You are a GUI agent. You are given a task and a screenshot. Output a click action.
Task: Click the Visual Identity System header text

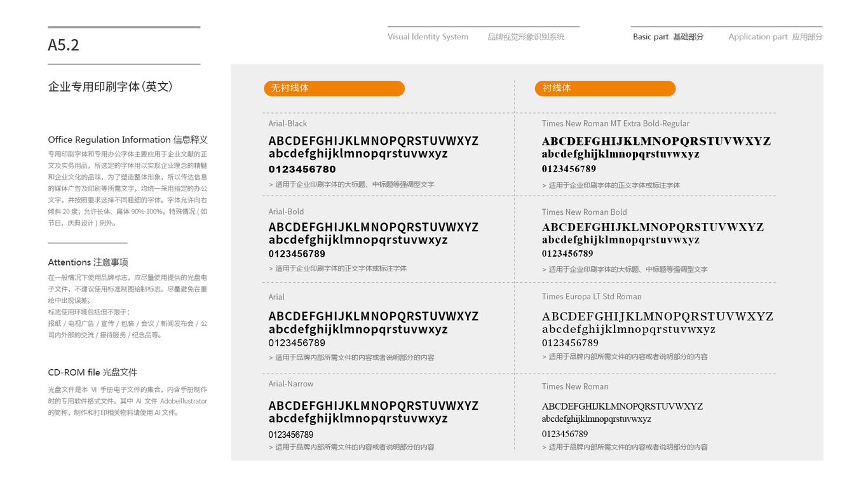tap(428, 37)
